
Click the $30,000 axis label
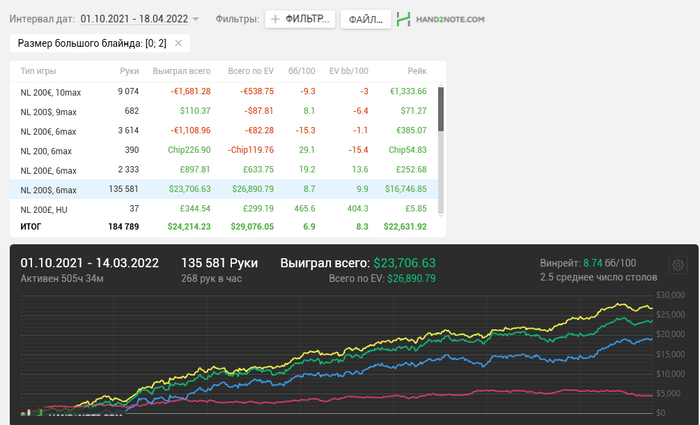tap(670, 295)
